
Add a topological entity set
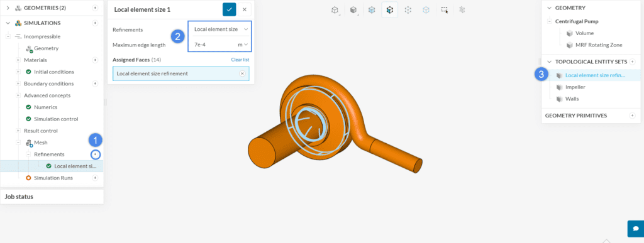[x=633, y=62]
